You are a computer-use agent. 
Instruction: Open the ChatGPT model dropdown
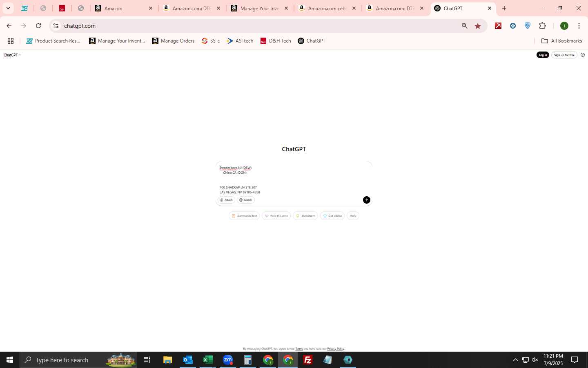(12, 55)
